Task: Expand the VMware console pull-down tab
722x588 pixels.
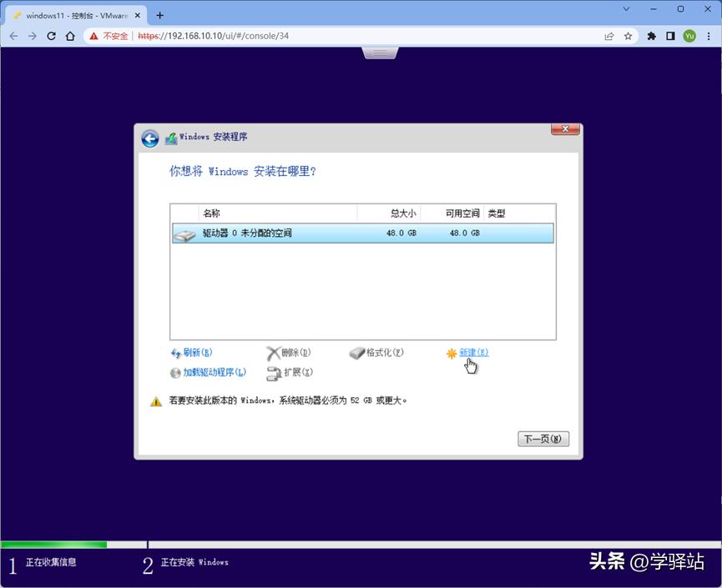Action: tap(380, 52)
